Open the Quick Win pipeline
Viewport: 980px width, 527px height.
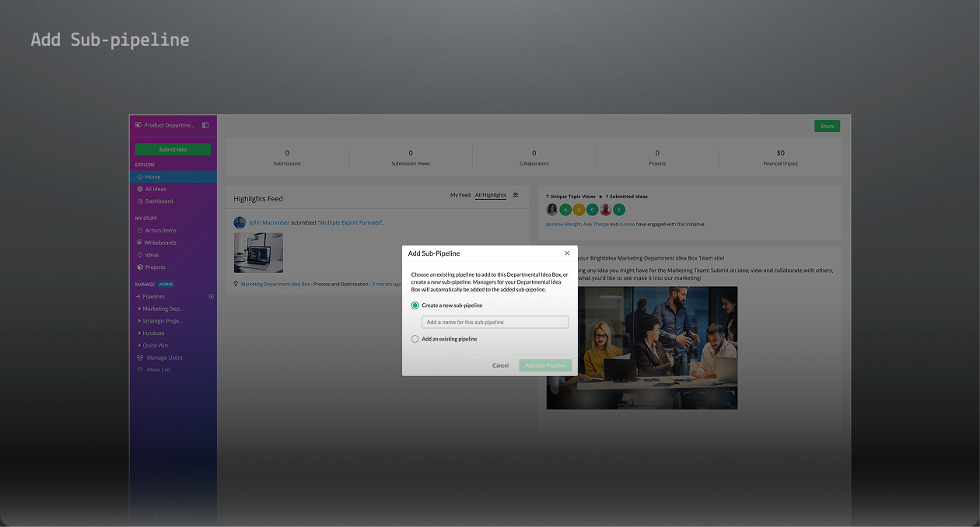156,345
